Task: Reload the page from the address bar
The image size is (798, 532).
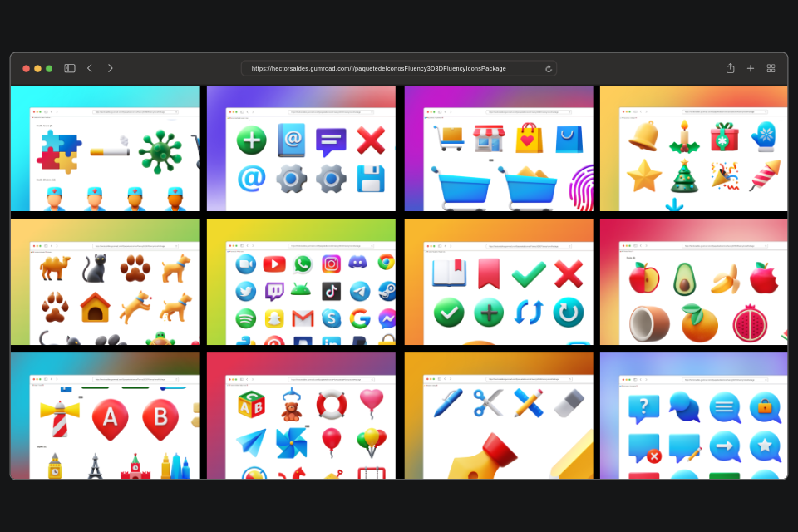Action: (549, 69)
